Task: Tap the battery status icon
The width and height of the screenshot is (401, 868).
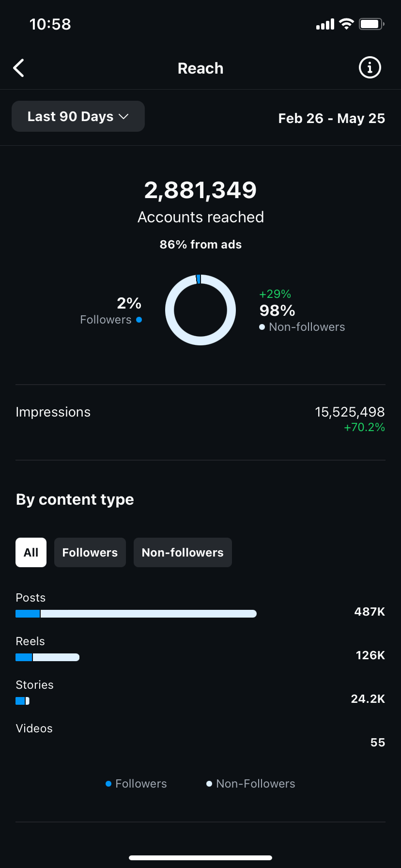Action: tap(371, 24)
